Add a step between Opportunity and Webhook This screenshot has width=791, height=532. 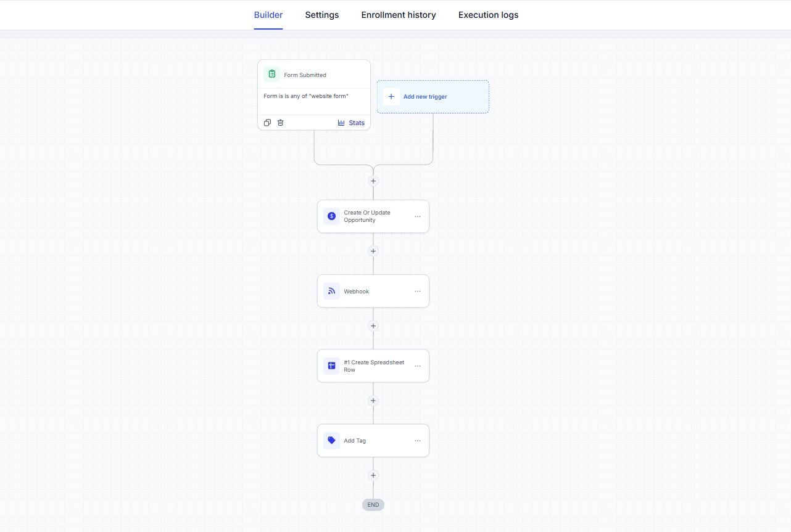pyautogui.click(x=373, y=251)
